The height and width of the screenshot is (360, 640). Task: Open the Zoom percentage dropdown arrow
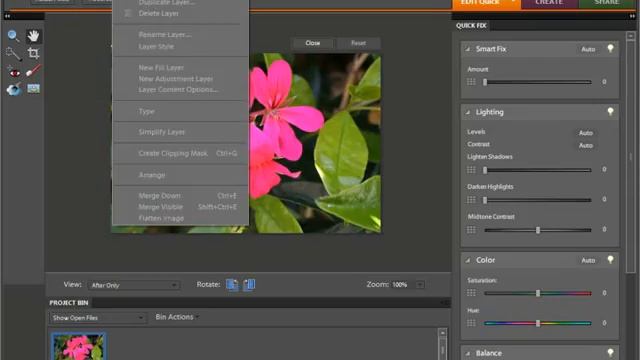pos(420,284)
